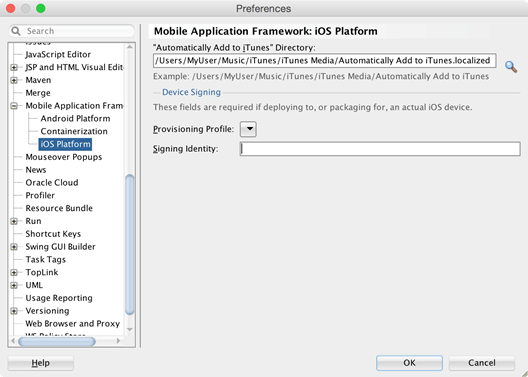The width and height of the screenshot is (528, 377).
Task: Expand the Maven tree node
Action: pyautogui.click(x=14, y=80)
